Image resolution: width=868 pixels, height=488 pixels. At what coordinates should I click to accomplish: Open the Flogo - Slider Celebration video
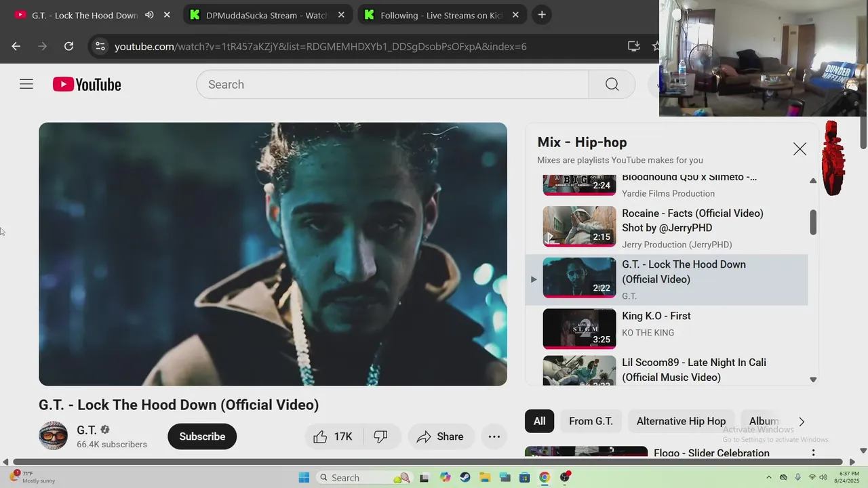711,453
